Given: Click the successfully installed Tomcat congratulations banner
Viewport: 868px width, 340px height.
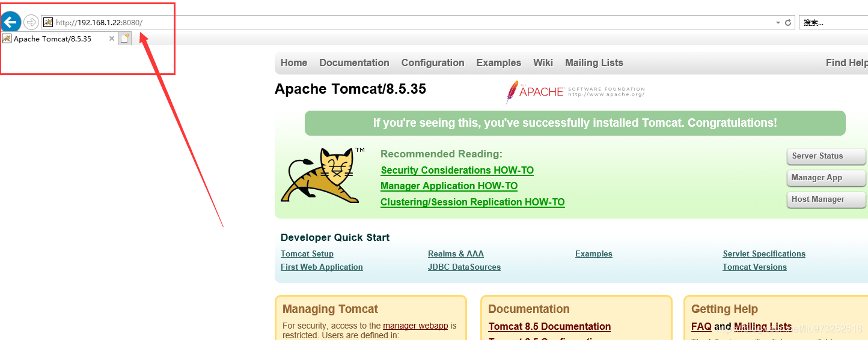Looking at the screenshot, I should click(x=575, y=123).
